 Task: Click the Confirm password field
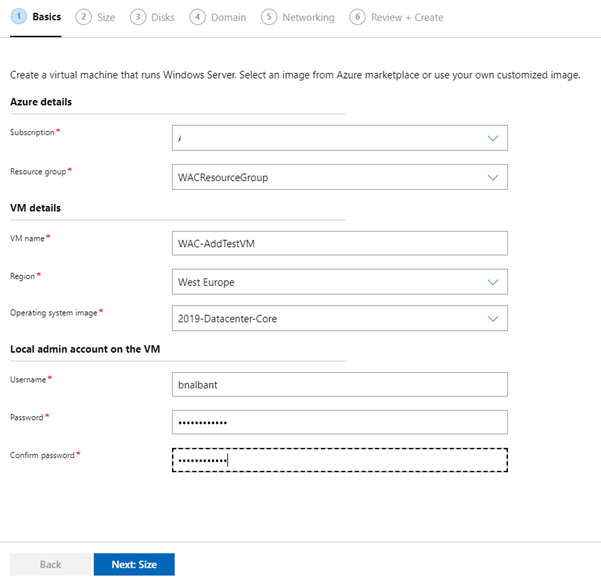point(340,460)
